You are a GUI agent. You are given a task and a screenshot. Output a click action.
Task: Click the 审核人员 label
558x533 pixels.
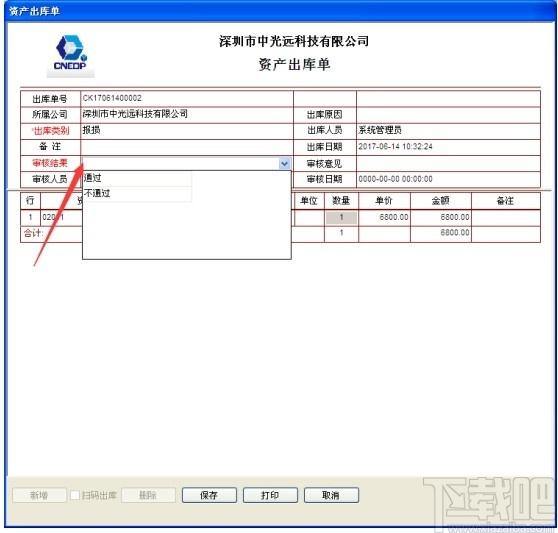point(50,179)
